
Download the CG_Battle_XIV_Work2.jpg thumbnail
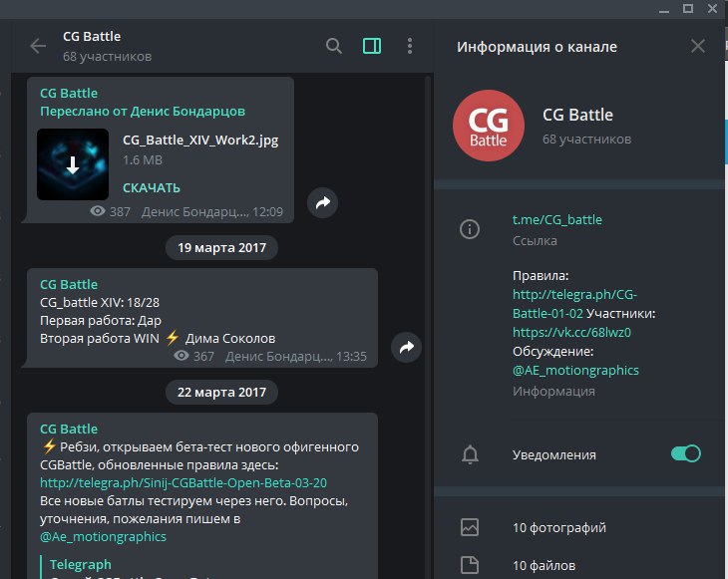coord(73,164)
